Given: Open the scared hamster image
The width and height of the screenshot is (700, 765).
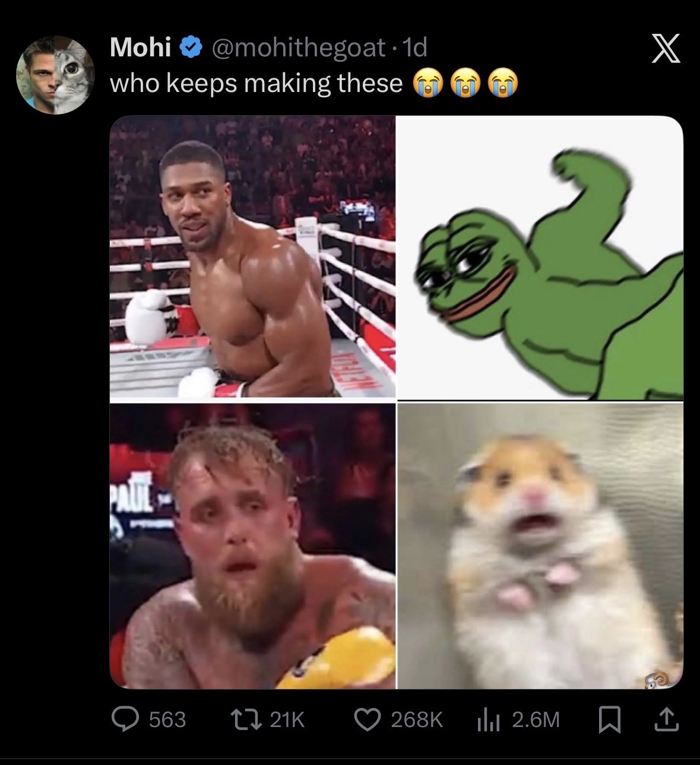Looking at the screenshot, I should [540, 546].
